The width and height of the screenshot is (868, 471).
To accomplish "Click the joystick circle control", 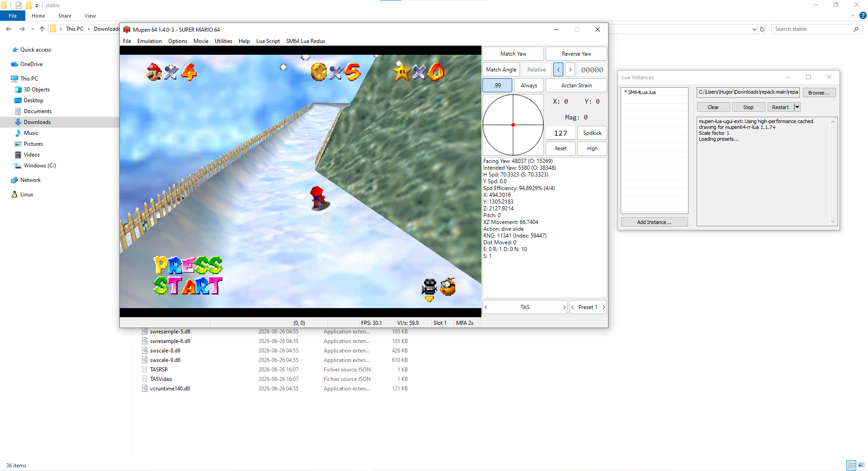I will coord(513,125).
